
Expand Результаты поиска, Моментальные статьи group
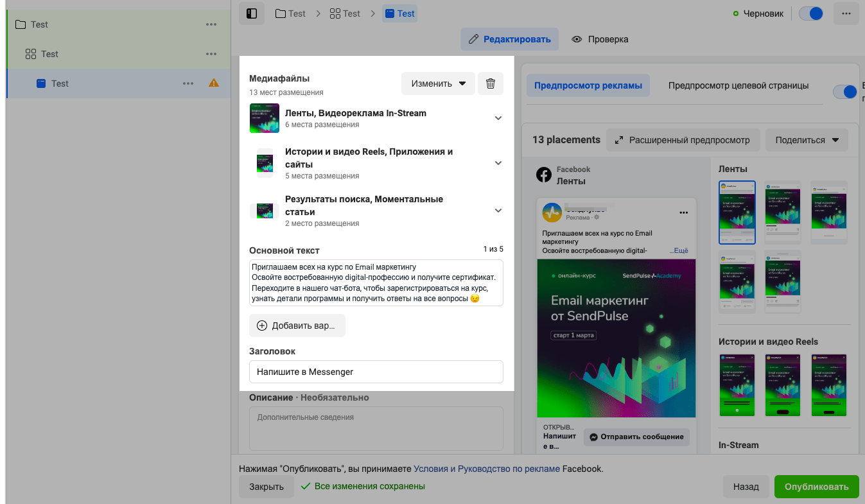click(498, 211)
